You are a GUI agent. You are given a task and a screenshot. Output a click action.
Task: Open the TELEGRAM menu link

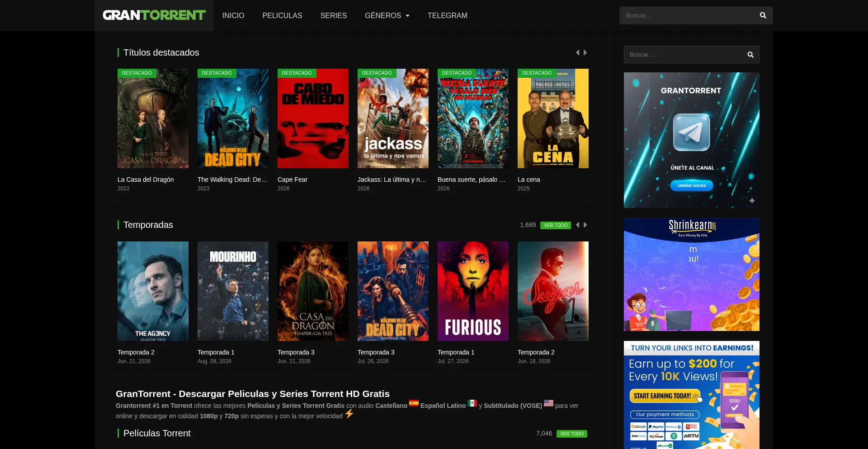coord(448,15)
